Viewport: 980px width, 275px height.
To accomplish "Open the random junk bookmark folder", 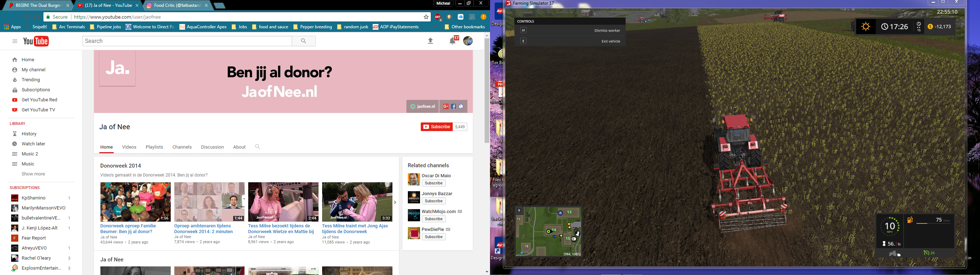I will click(x=352, y=27).
